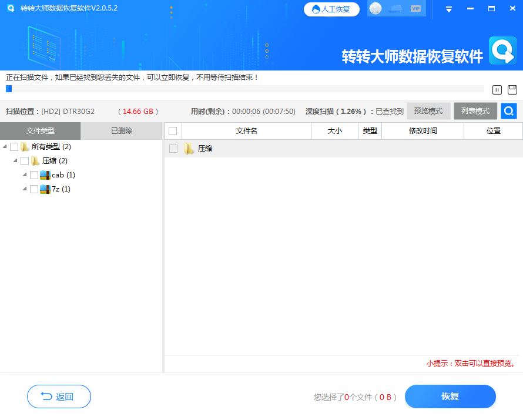Save the current scan progress
The width and height of the screenshot is (523, 420).
512,90
